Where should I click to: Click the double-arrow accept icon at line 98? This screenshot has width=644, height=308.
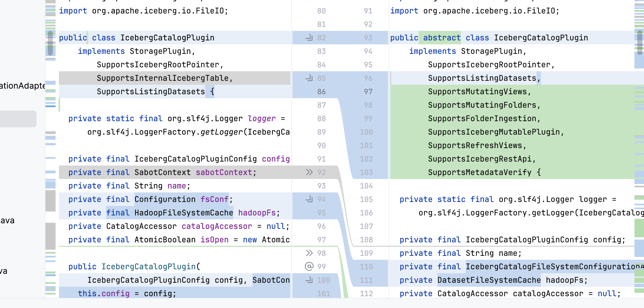(x=309, y=253)
